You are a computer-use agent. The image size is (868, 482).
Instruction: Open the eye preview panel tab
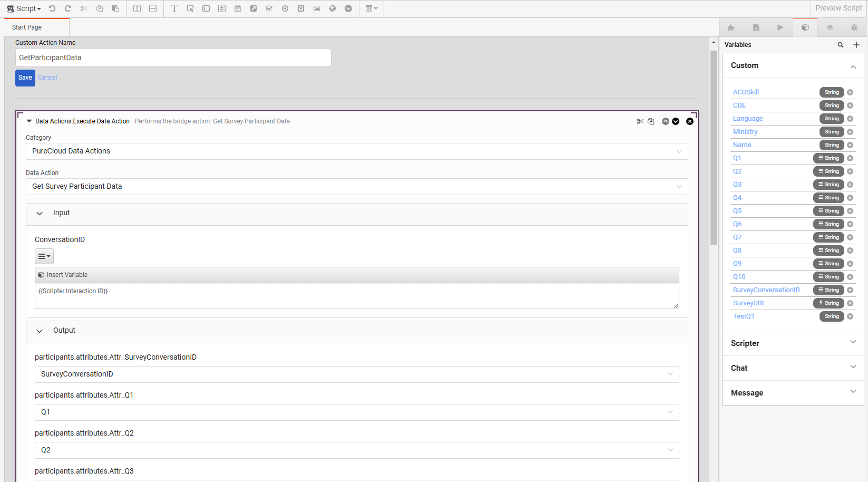[x=830, y=27]
